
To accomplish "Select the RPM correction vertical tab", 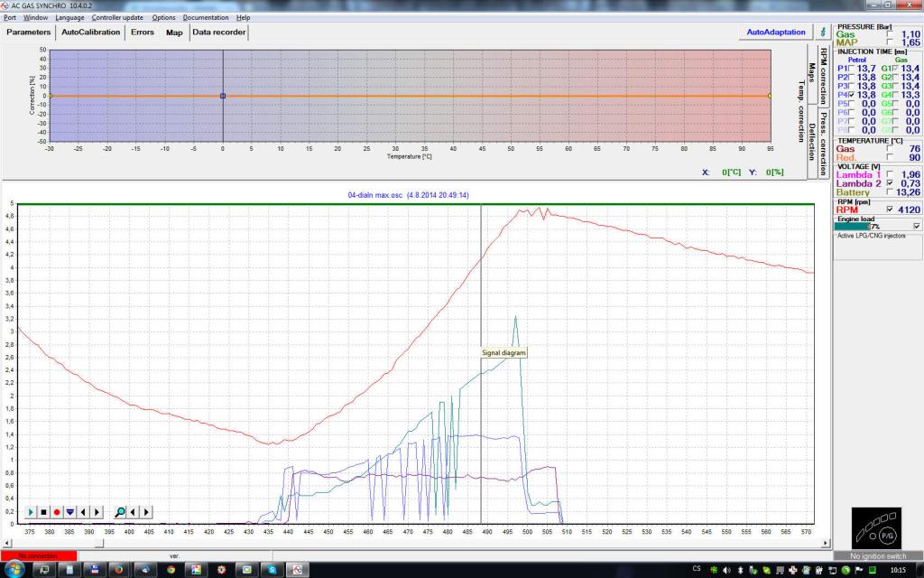I will pyautogui.click(x=824, y=75).
